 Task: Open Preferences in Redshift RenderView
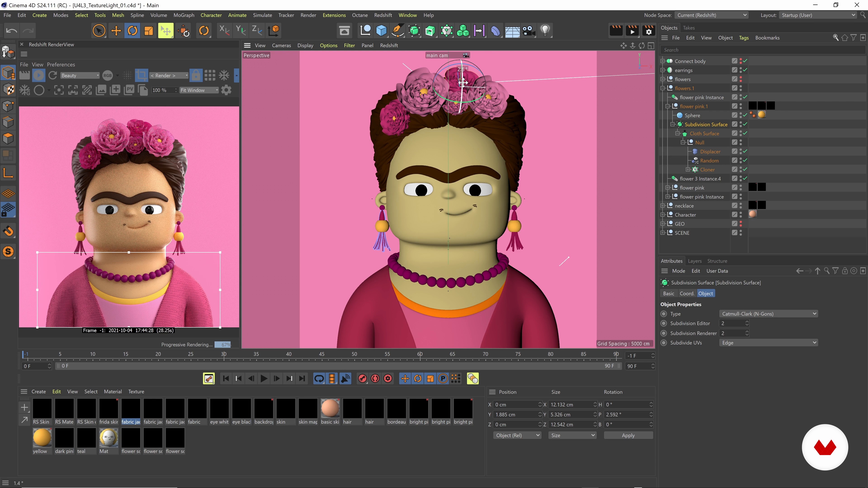coord(61,65)
